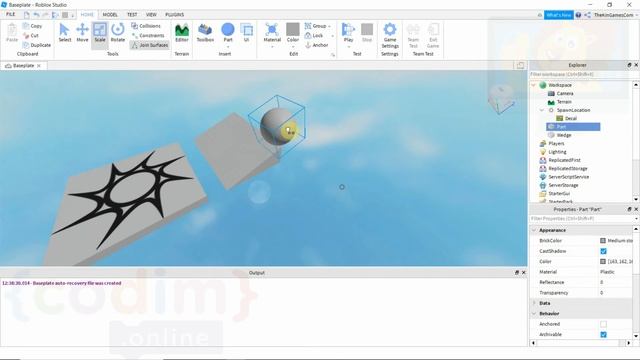Toggle Collisions option
This screenshot has width=640, height=360.
[146, 26]
